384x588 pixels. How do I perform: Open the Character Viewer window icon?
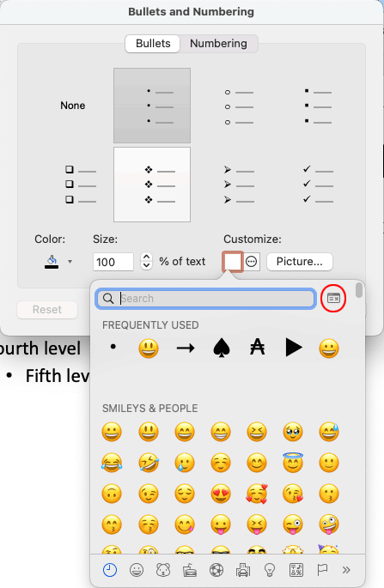pos(333,298)
